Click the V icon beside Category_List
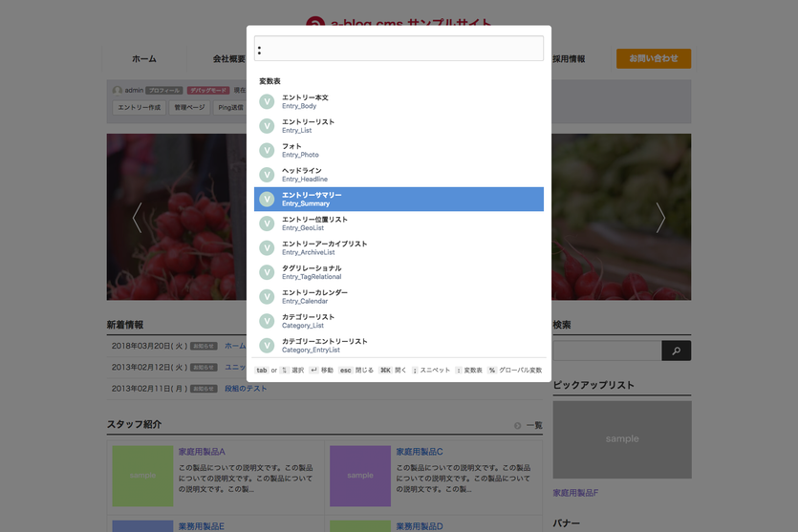Screen dimensions: 798x532 pos(267,322)
